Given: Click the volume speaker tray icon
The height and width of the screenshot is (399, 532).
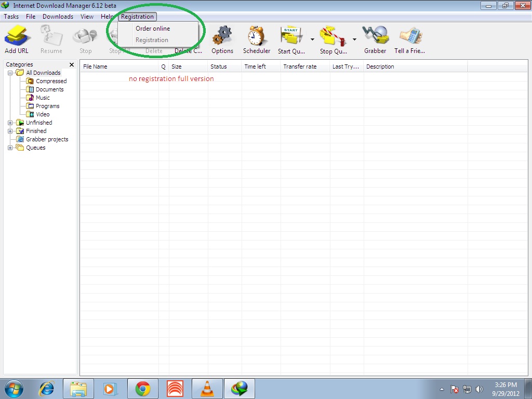Looking at the screenshot, I should point(479,389).
